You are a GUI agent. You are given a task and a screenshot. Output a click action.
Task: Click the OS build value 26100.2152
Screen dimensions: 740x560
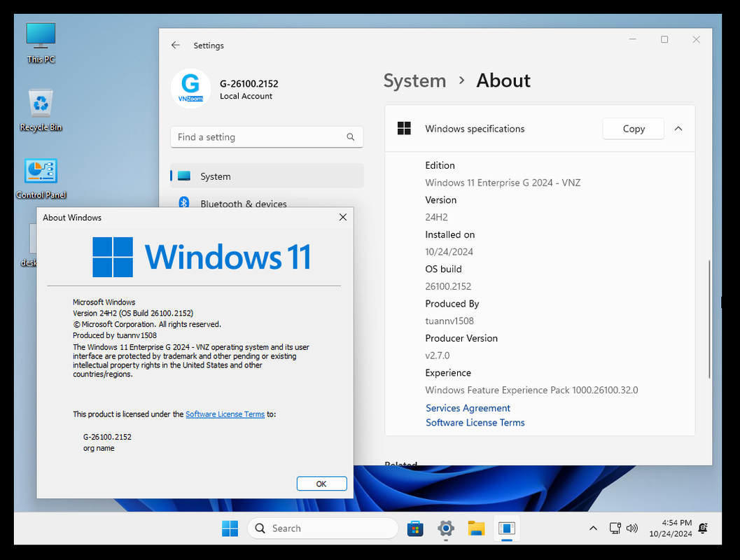pyautogui.click(x=448, y=286)
